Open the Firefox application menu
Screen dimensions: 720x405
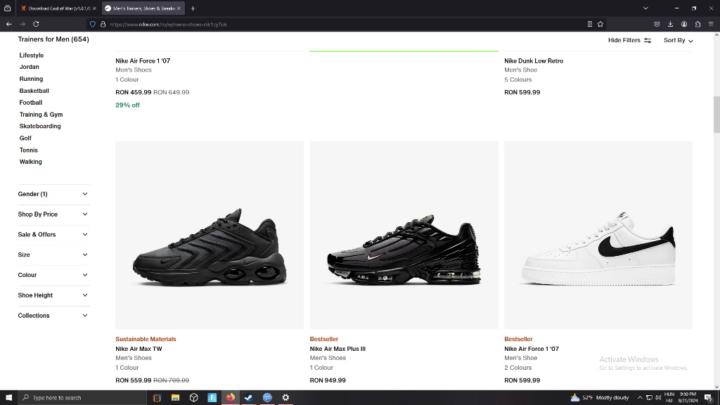(x=712, y=23)
